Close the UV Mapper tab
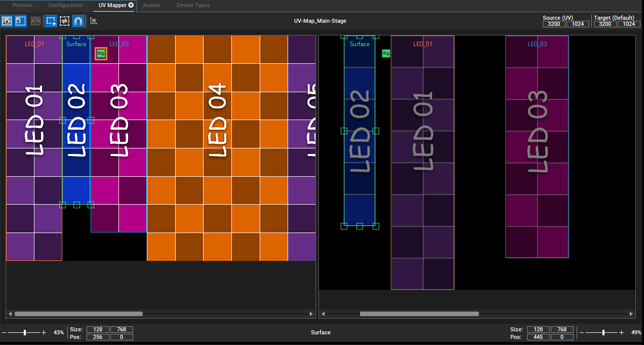The width and height of the screenshot is (644, 345). pos(131,5)
